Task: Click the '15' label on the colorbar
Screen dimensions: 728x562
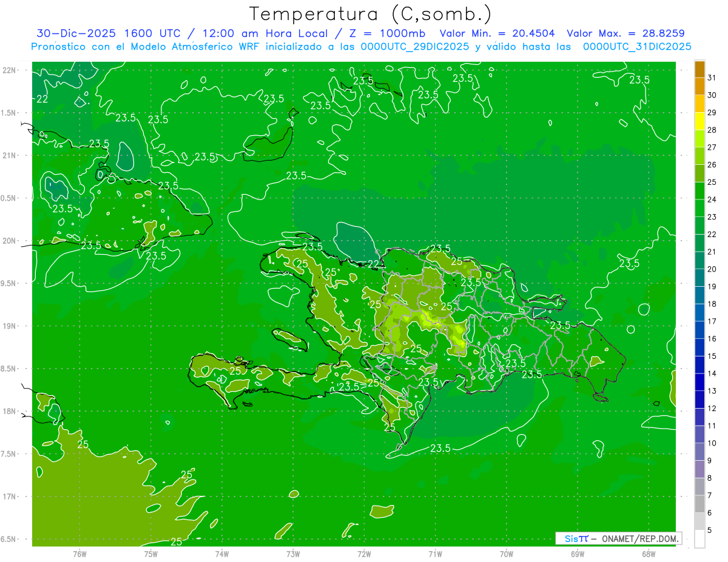Action: click(x=712, y=356)
